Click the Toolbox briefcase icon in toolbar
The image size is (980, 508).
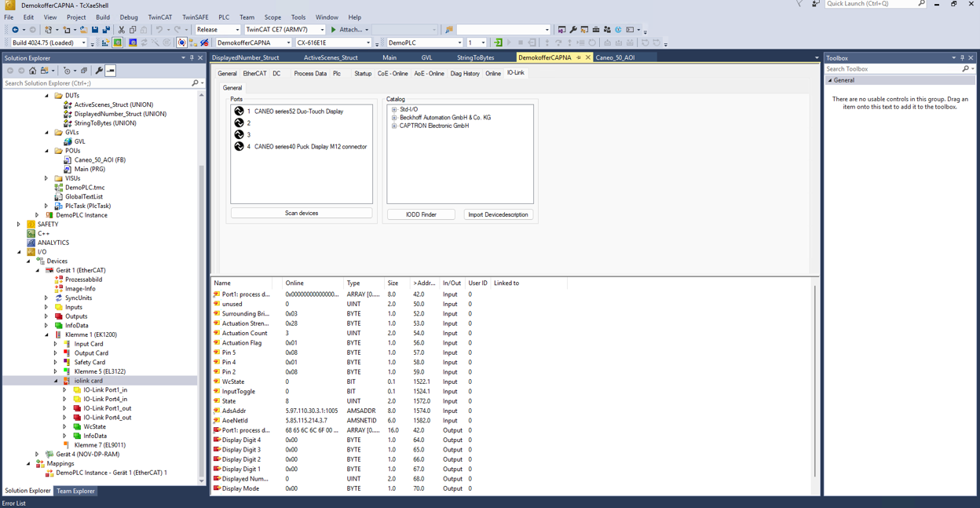[596, 30]
